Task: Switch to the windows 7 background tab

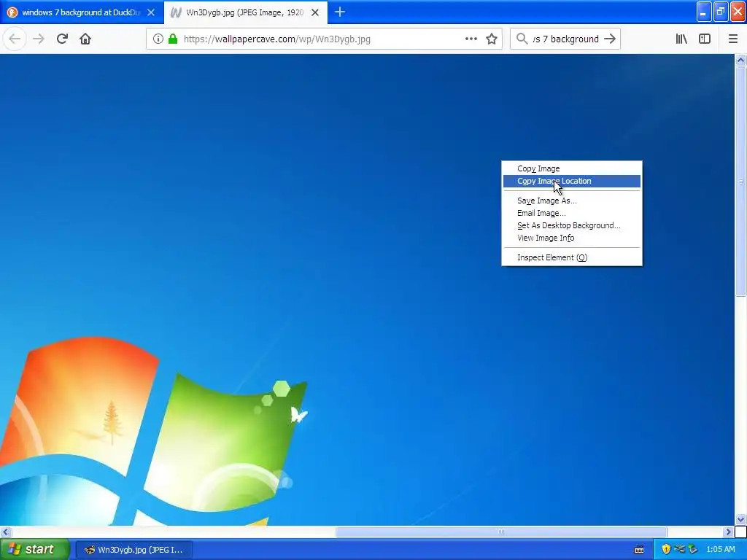Action: click(x=81, y=12)
